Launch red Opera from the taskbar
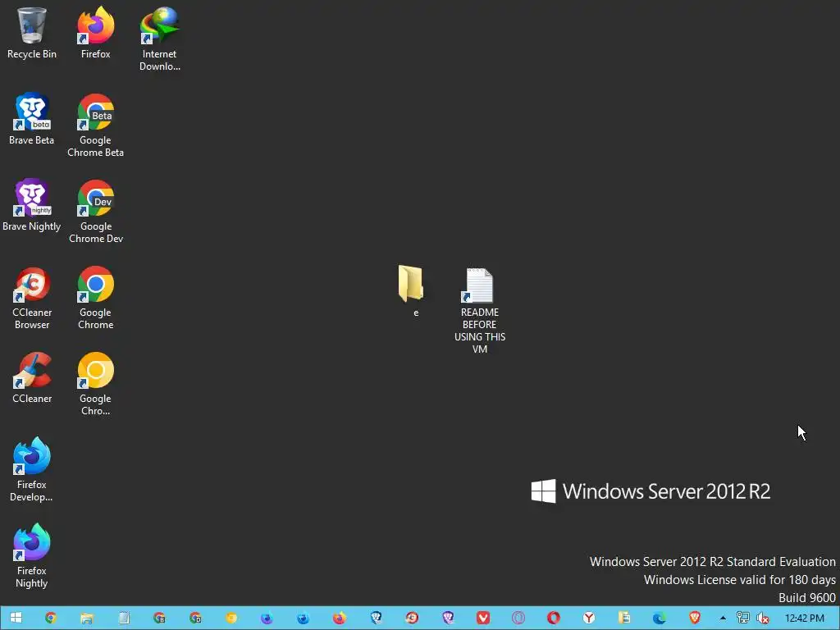This screenshot has height=630, width=840. (554, 619)
